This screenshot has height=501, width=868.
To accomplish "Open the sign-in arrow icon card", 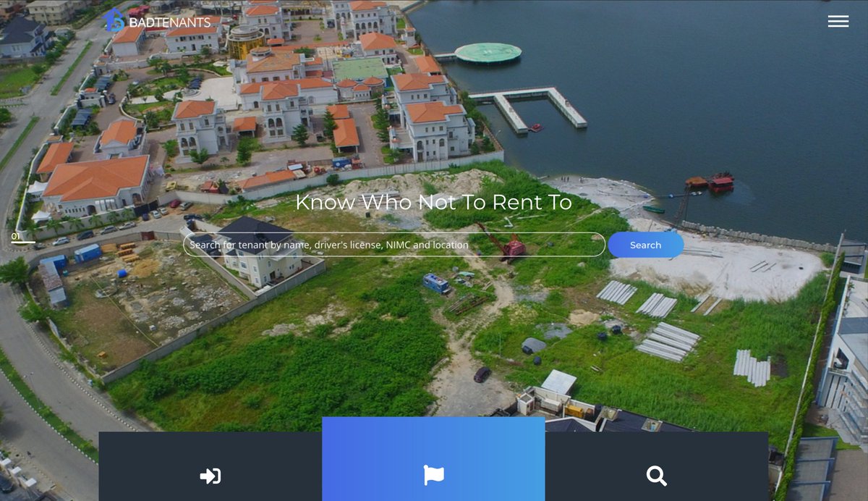I will tap(210, 467).
